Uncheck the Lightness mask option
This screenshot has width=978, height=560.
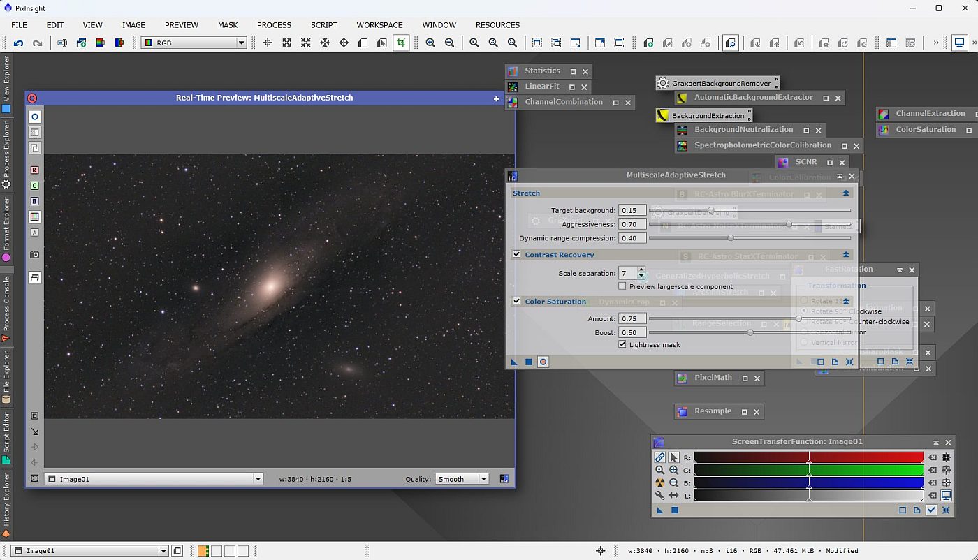pyautogui.click(x=622, y=344)
